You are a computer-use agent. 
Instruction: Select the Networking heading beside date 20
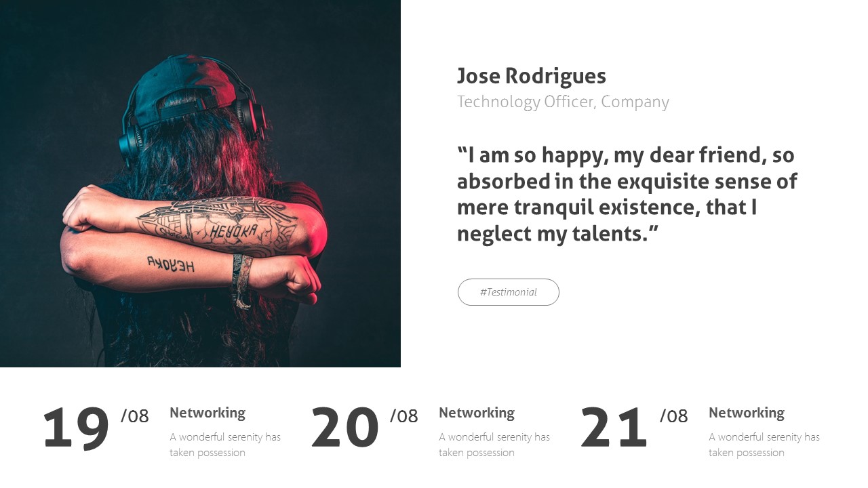coord(477,413)
